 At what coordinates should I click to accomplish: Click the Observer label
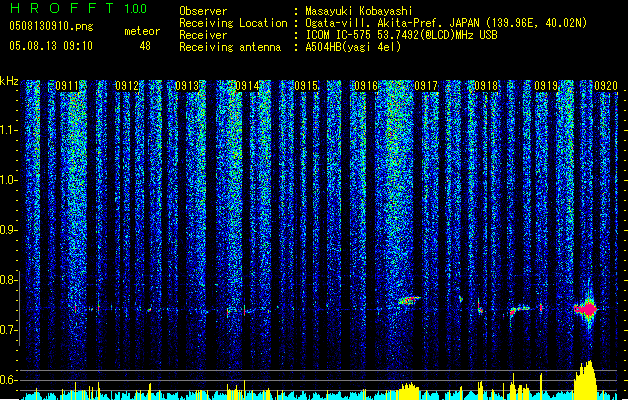coord(203,11)
